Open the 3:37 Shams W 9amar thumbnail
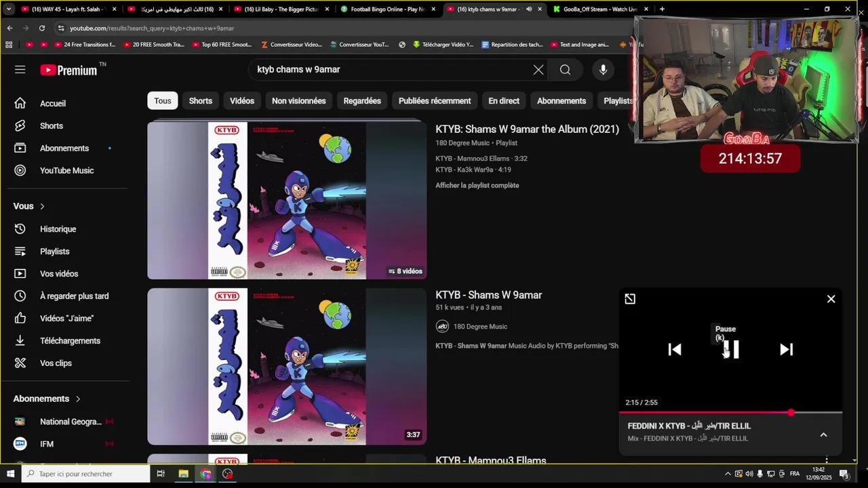Image resolution: width=868 pixels, height=488 pixels. click(x=287, y=367)
